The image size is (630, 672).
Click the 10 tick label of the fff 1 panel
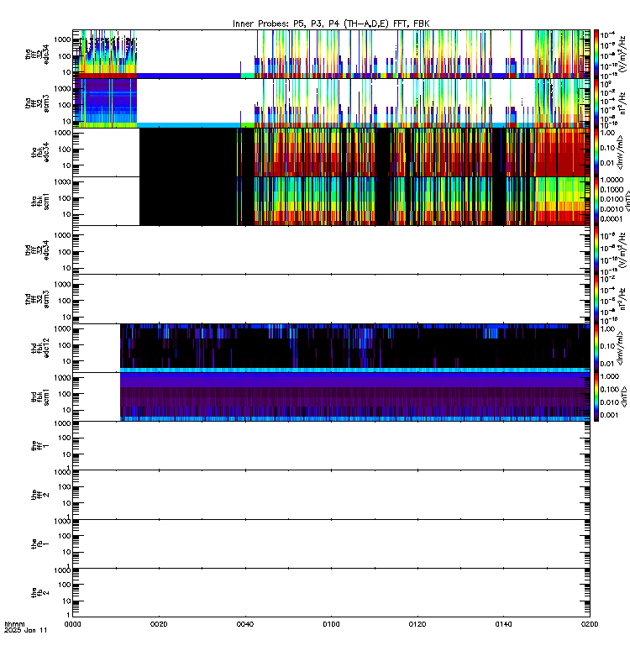coord(66,454)
